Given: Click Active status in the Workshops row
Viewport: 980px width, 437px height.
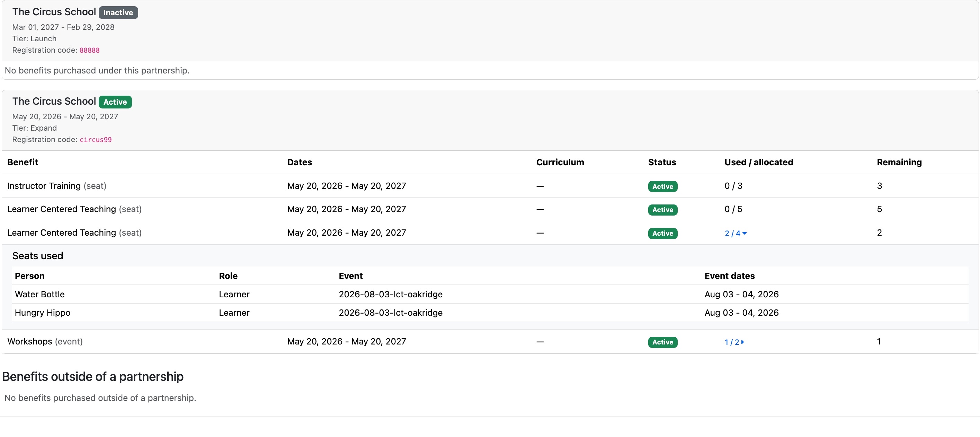Looking at the screenshot, I should click(662, 342).
